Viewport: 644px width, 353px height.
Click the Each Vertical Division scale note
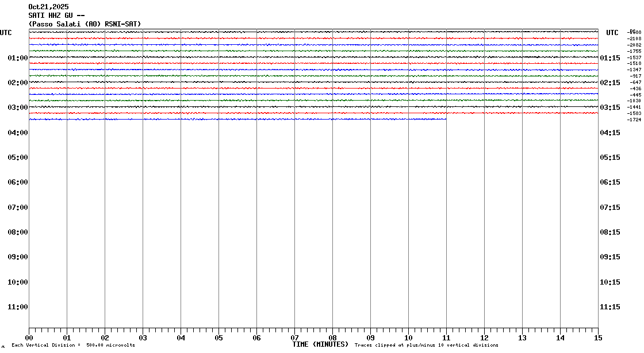click(x=73, y=346)
